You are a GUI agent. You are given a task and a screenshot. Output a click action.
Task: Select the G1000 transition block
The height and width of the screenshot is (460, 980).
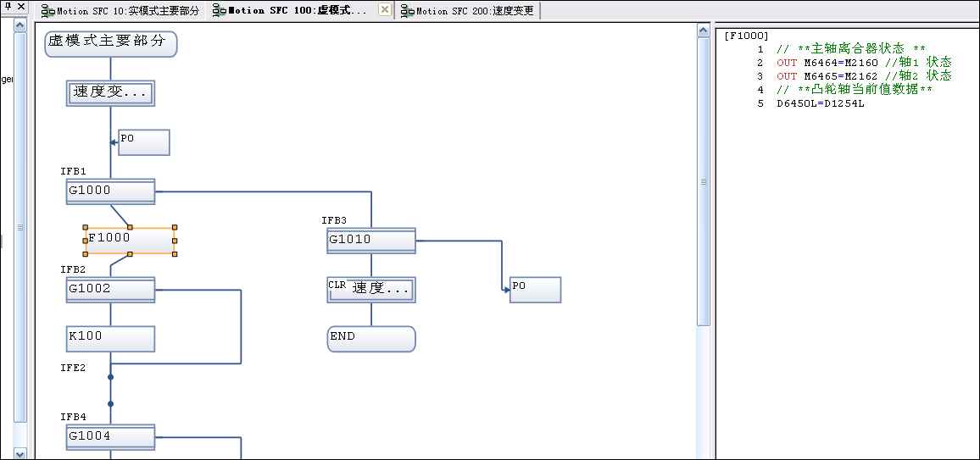(110, 191)
